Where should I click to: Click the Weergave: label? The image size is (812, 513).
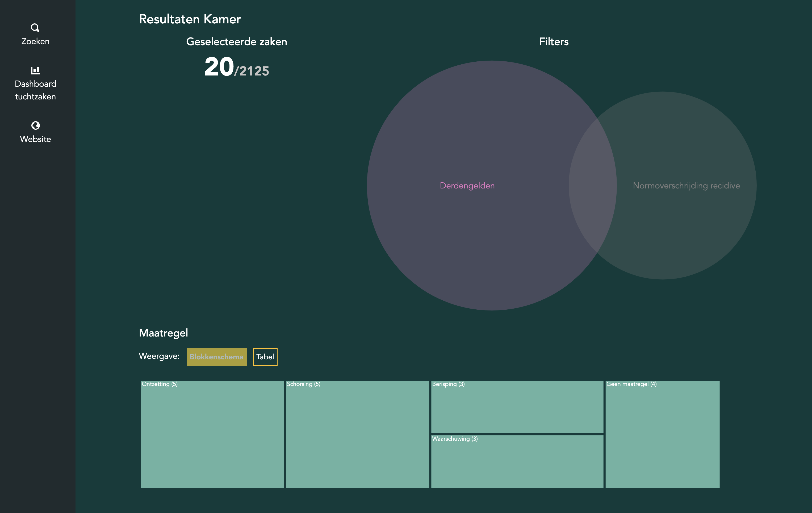(x=159, y=356)
